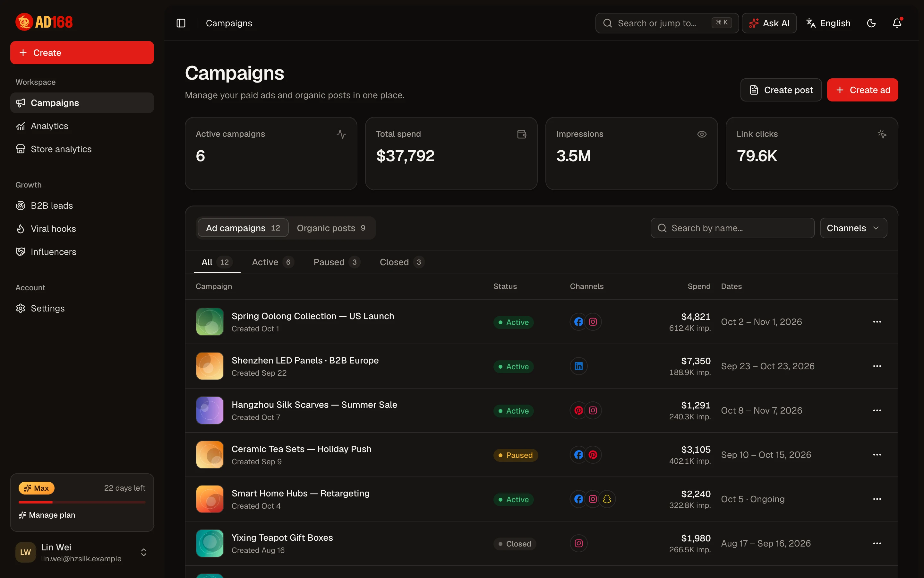Click the Max plan badge
Viewport: 924px width, 578px height.
click(x=37, y=488)
